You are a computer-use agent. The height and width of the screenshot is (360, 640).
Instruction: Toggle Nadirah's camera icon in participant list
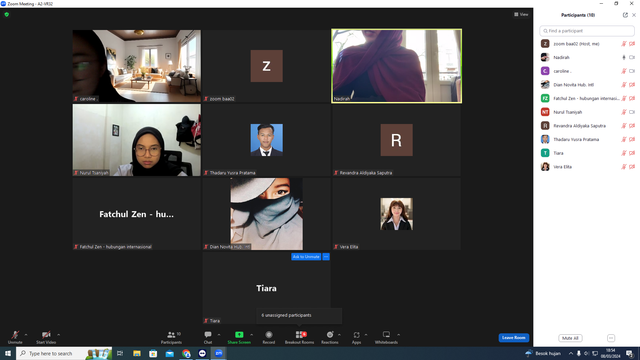point(632,58)
